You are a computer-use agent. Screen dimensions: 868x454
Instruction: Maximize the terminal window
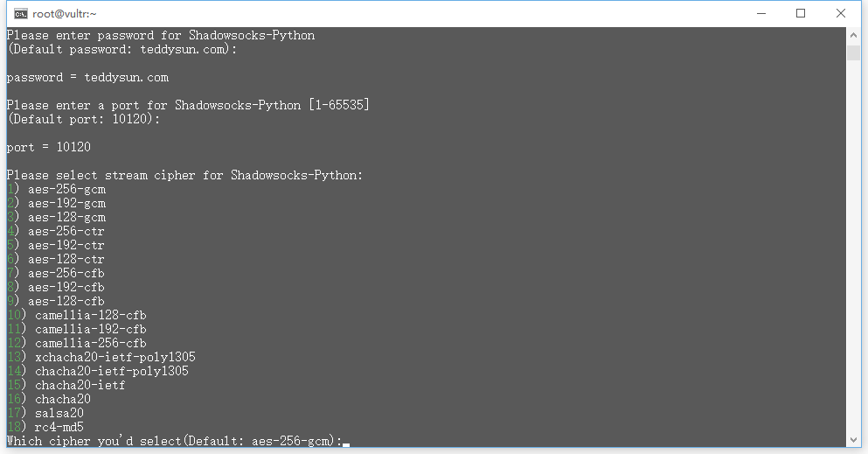800,13
